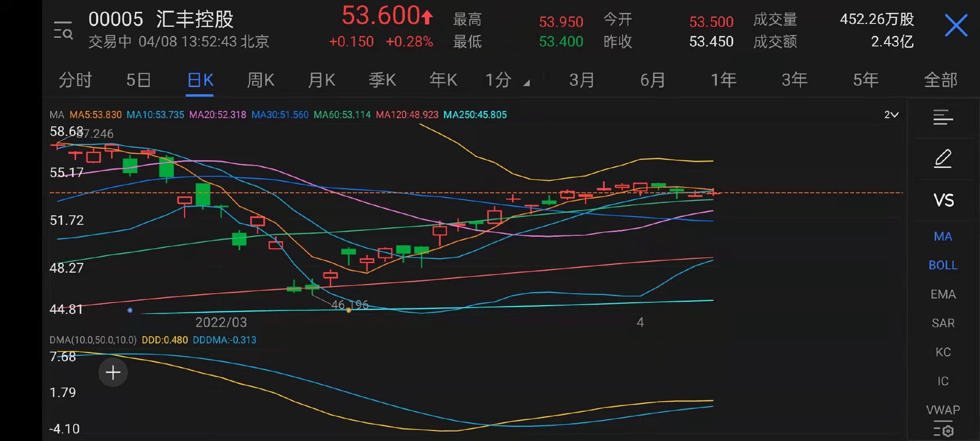Click the MA120:48.923 legend value
The image size is (980, 441).
[407, 115]
